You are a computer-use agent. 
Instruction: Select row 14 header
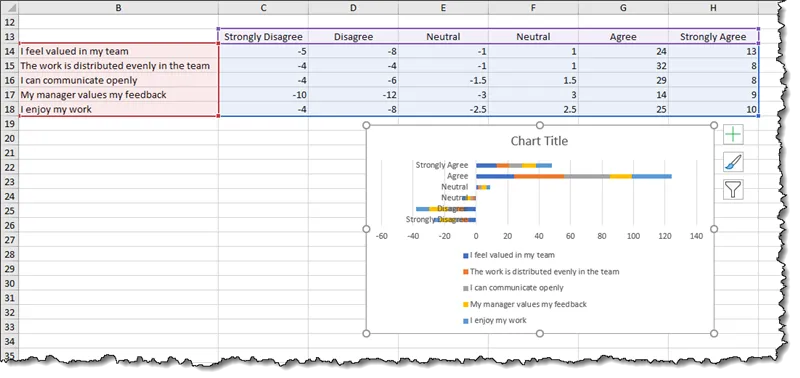click(x=10, y=51)
